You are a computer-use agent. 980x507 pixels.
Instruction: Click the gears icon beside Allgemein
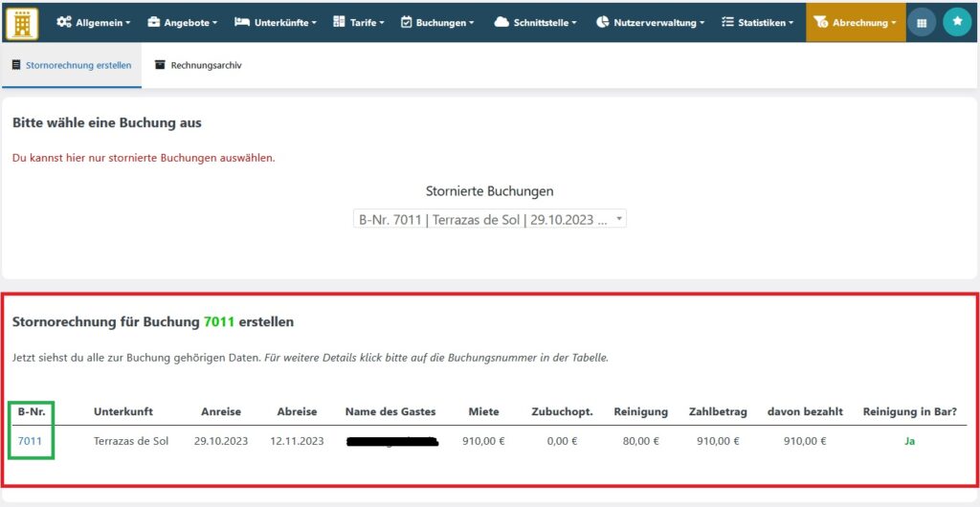point(64,22)
